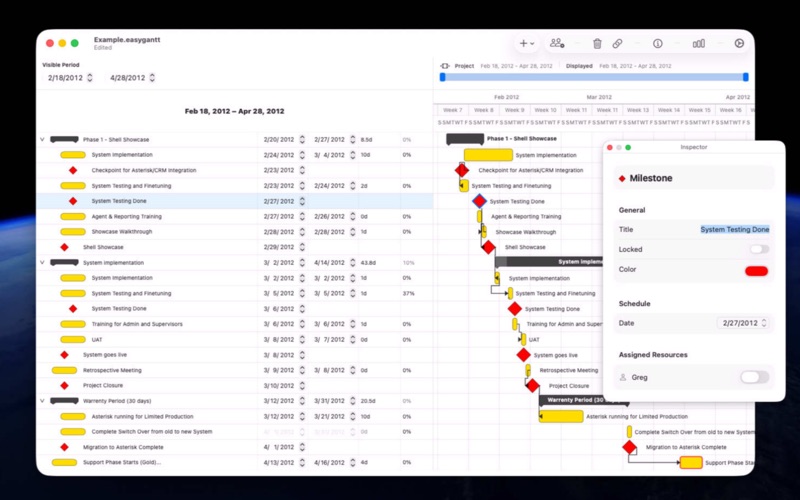Viewport: 800px width, 500px height.
Task: Click the group bar icon of Warrenty Period row
Action: 64,401
